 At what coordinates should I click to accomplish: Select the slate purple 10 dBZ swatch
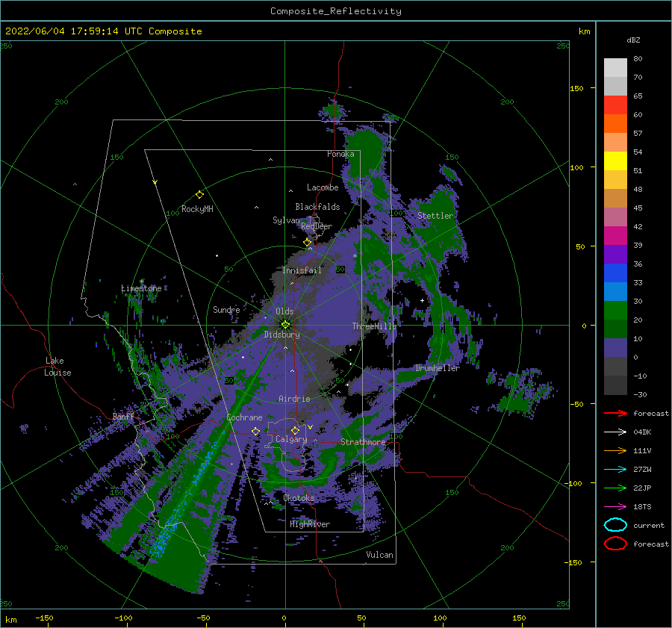point(615,347)
